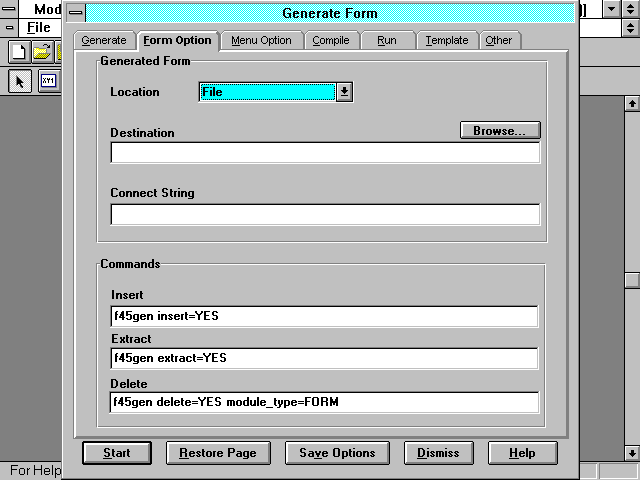Image resolution: width=640 pixels, height=480 pixels.
Task: Switch to the Menu Option tab
Action: point(261,41)
